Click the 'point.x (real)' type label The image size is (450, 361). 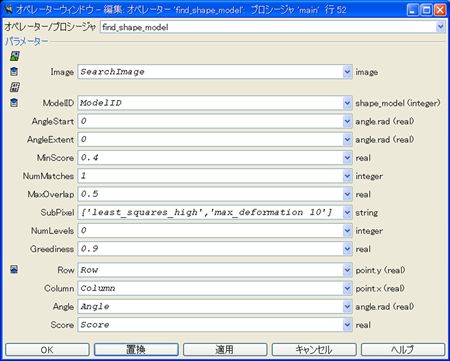point(380,288)
